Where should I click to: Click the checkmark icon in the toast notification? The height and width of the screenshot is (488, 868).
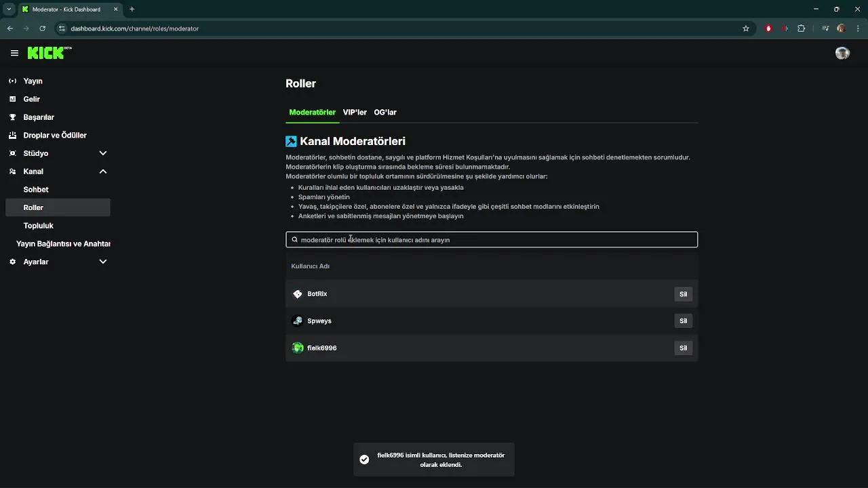point(364,460)
